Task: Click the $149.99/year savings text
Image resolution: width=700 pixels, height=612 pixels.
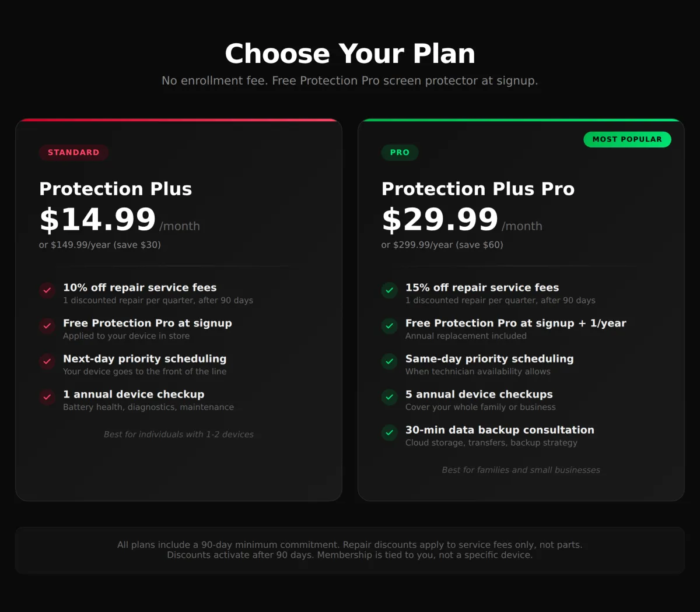Action: (100, 245)
